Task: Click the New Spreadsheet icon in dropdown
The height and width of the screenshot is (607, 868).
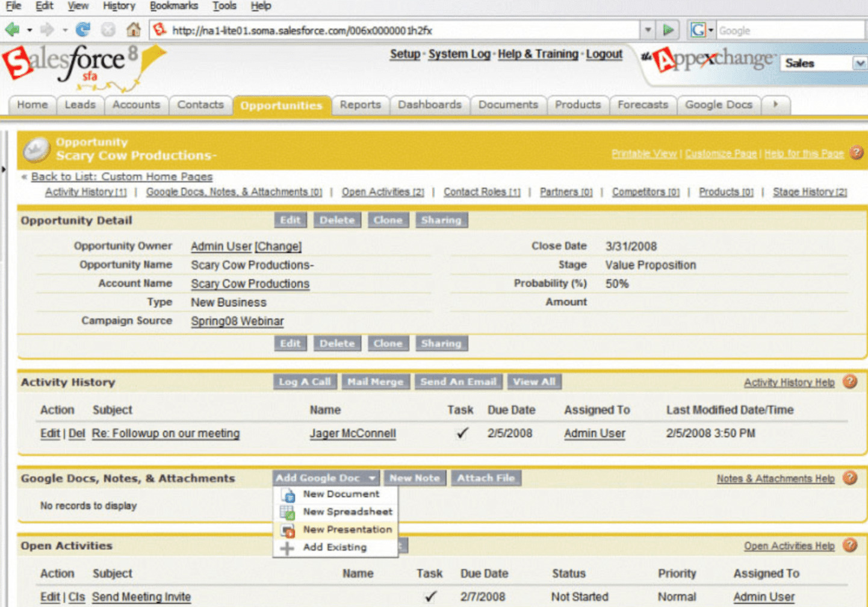Action: click(288, 512)
